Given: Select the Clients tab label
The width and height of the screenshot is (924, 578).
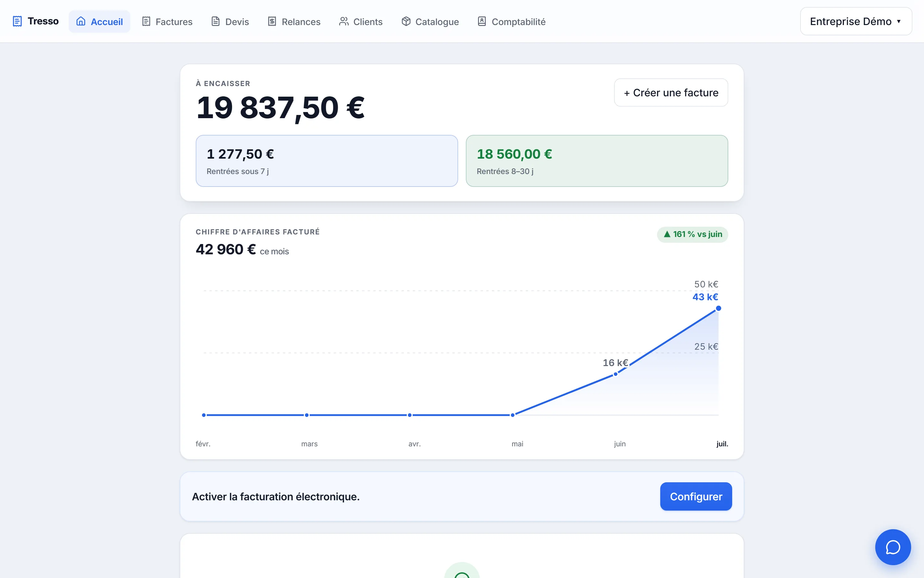Looking at the screenshot, I should point(368,22).
